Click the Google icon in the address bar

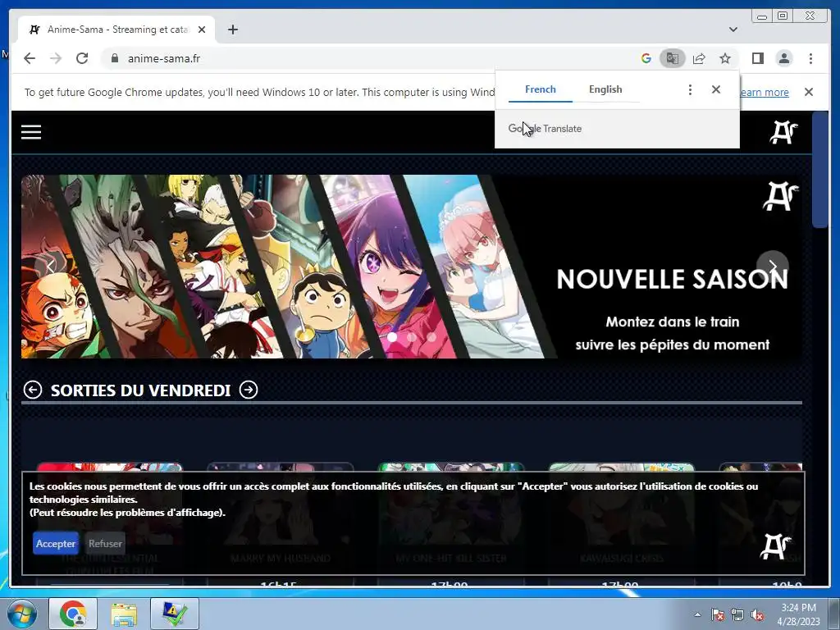click(x=646, y=58)
